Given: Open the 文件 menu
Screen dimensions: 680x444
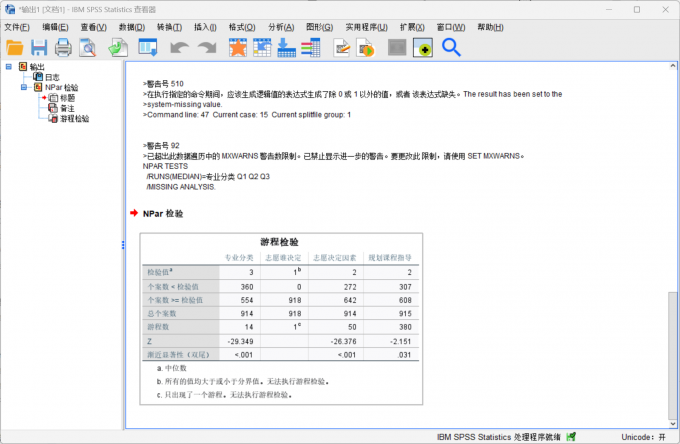Looking at the screenshot, I should coord(17,27).
